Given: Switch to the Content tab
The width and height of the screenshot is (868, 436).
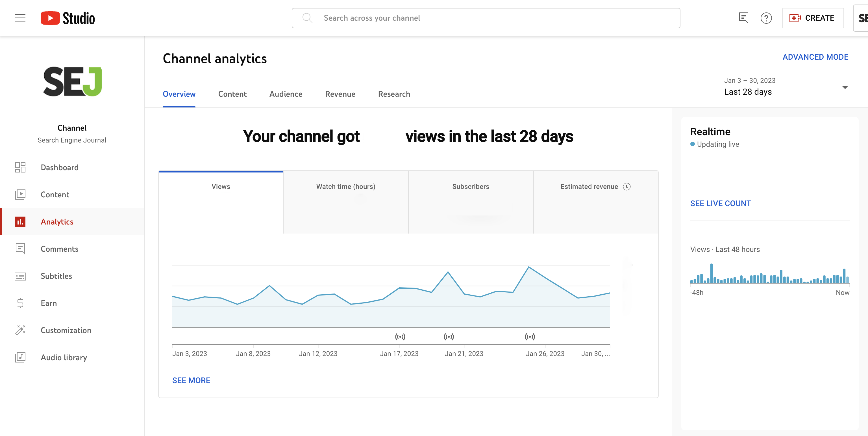Looking at the screenshot, I should 232,93.
